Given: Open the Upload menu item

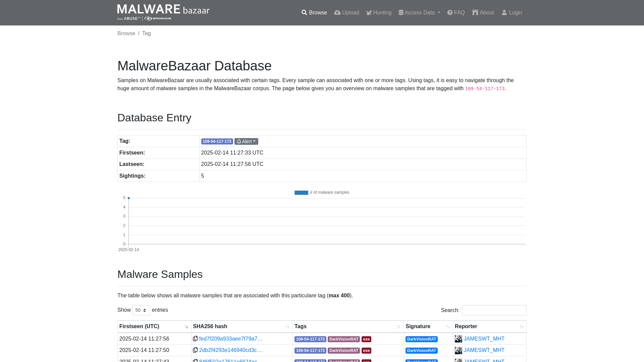Looking at the screenshot, I should (x=346, y=13).
